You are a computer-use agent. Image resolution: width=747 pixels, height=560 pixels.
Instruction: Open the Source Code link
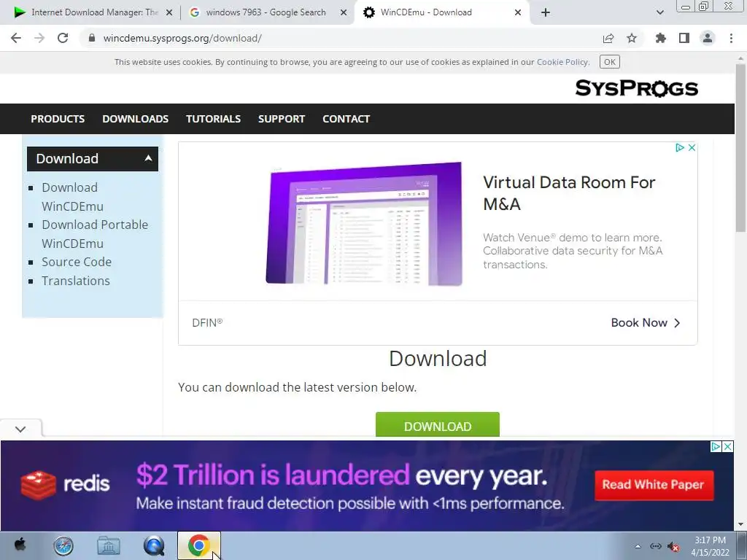(77, 262)
